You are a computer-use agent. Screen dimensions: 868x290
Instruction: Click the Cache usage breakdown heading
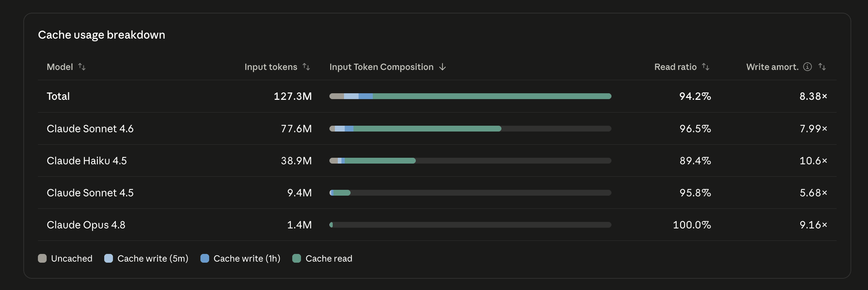point(102,35)
